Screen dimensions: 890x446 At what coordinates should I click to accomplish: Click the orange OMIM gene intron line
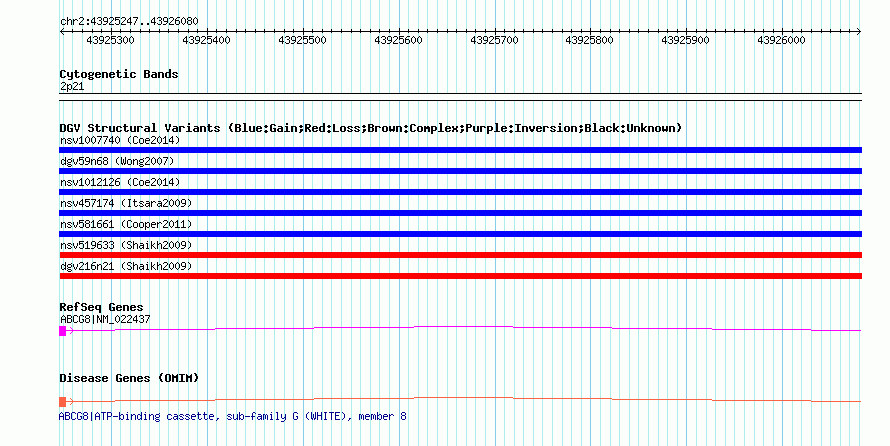coord(464,398)
